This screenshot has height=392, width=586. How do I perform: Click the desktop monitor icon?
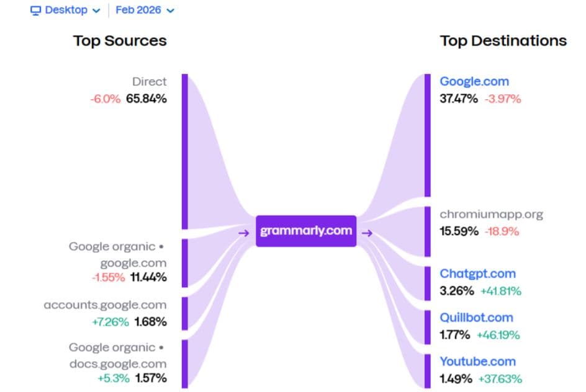coord(35,10)
